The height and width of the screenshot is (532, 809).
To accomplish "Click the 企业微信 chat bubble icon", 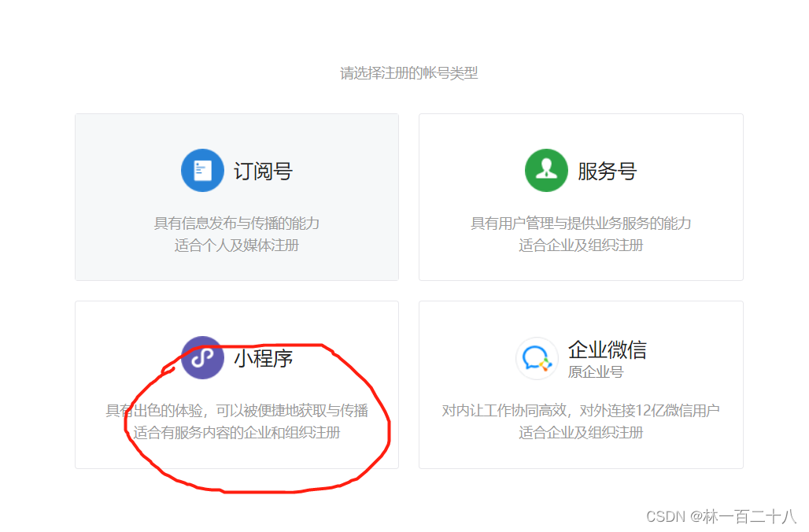I will (537, 358).
